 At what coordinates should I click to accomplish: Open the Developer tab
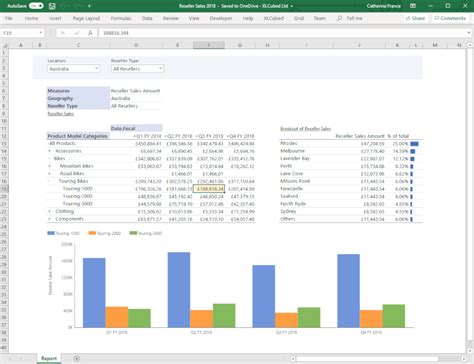click(221, 18)
